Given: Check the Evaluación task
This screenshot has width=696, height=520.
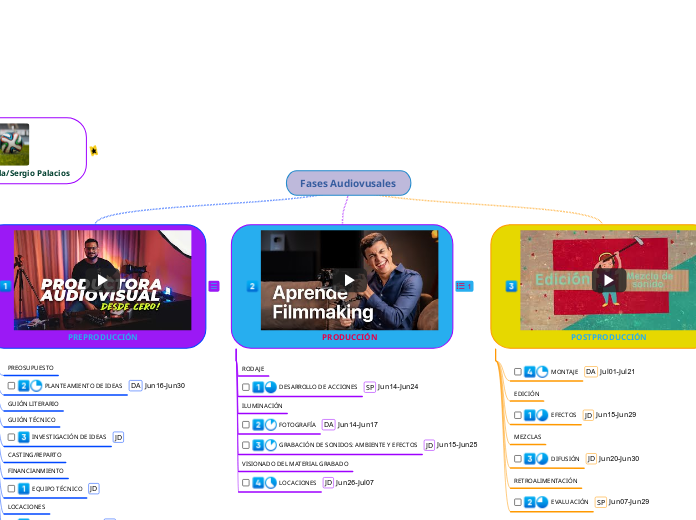Looking at the screenshot, I should point(518,502).
